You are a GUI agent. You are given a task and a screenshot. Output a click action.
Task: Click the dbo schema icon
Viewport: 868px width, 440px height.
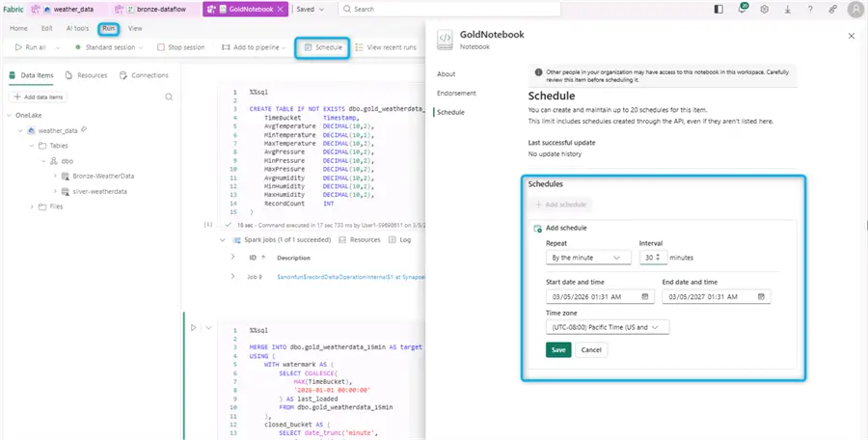(x=54, y=161)
